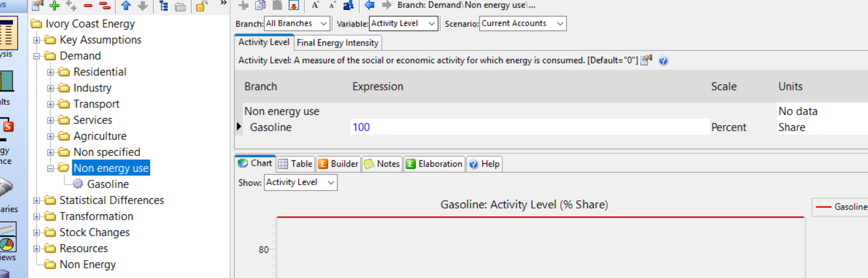Click the overflow chevron in the tree toolbar
This screenshot has height=278, width=868.
(x=223, y=3)
